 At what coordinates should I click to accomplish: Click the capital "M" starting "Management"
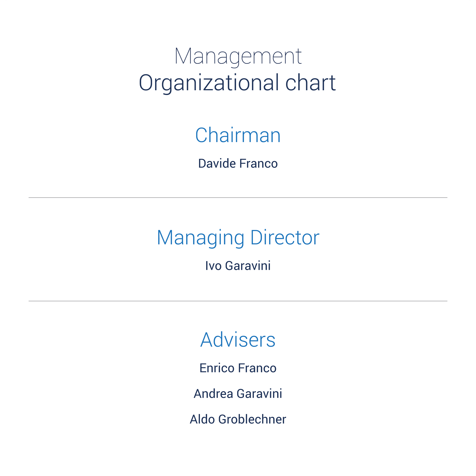(x=183, y=56)
